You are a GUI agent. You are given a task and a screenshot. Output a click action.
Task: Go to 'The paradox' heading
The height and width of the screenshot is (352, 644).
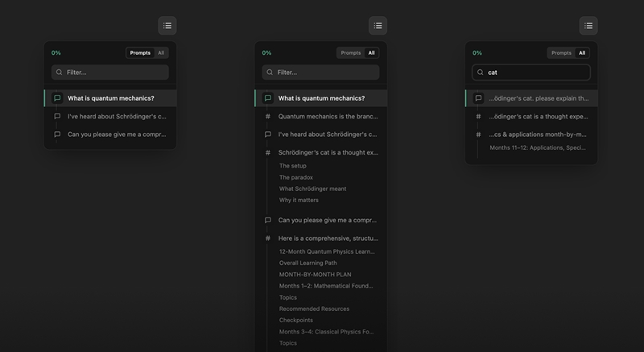296,177
